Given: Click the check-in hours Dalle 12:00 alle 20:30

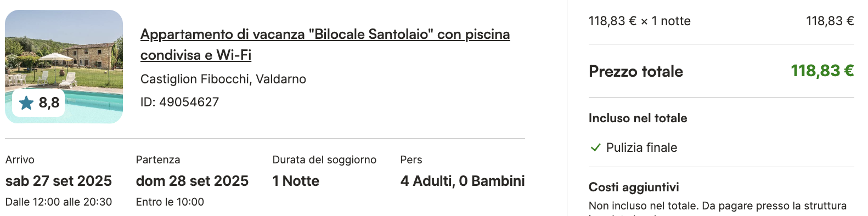Looking at the screenshot, I should click(59, 202).
